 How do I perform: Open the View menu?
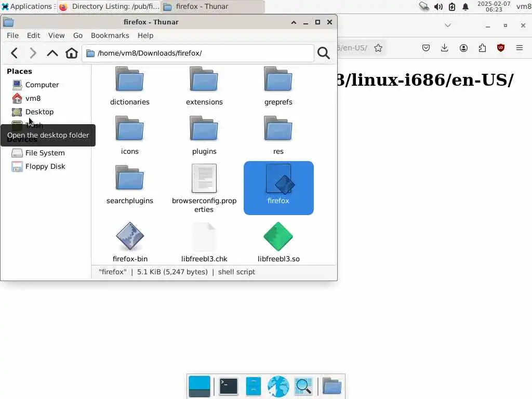(x=56, y=36)
